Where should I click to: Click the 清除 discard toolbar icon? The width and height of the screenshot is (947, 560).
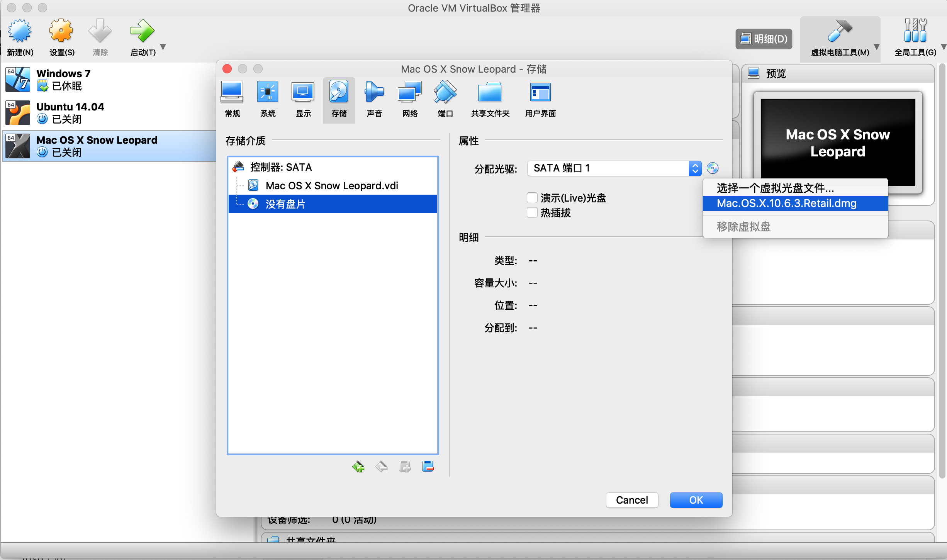100,37
